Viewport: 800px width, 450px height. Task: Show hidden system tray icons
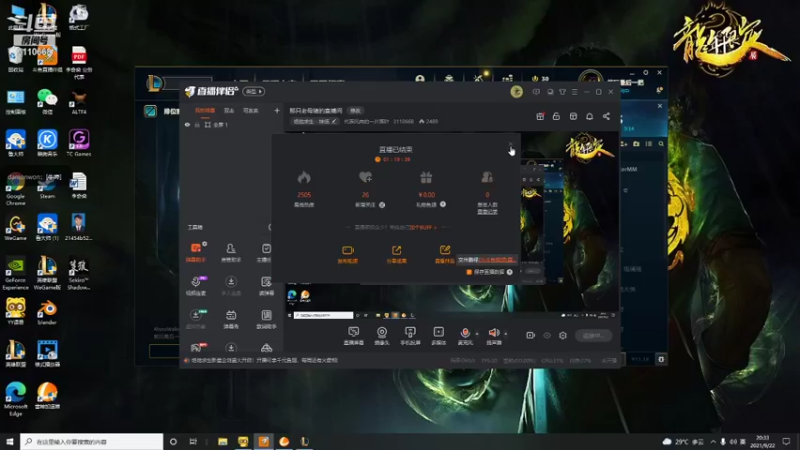(713, 441)
